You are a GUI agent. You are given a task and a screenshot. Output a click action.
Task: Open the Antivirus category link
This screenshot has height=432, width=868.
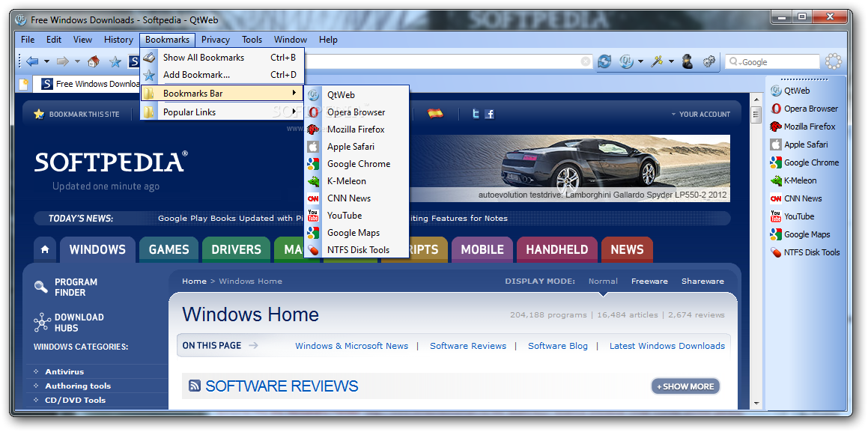tap(64, 371)
